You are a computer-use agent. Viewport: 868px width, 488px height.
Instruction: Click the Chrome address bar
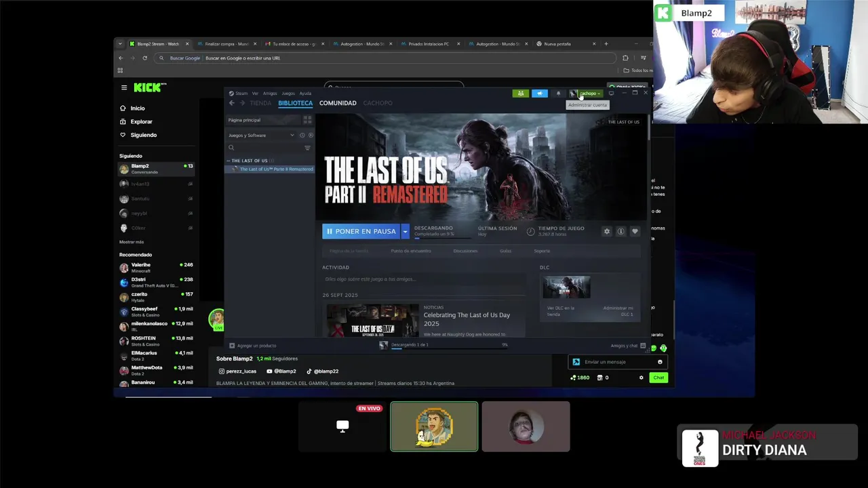[x=385, y=58]
